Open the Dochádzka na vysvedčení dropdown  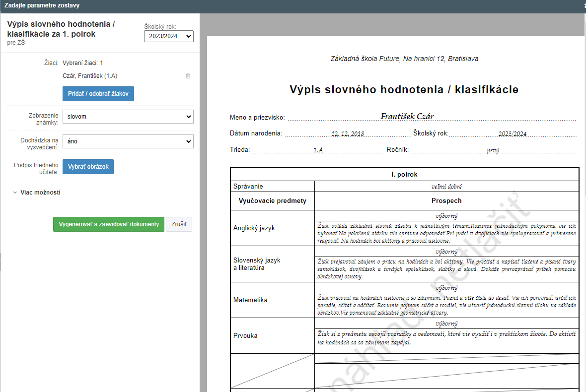coord(128,141)
